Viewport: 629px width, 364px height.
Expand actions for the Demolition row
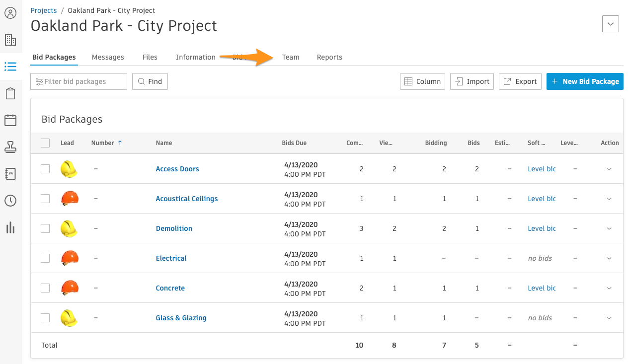[x=609, y=228]
